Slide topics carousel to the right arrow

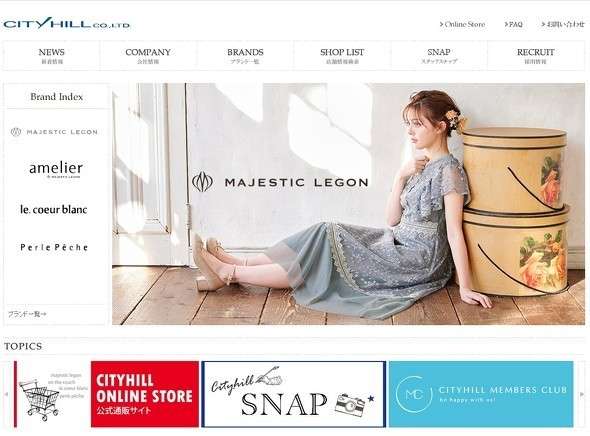[582, 394]
